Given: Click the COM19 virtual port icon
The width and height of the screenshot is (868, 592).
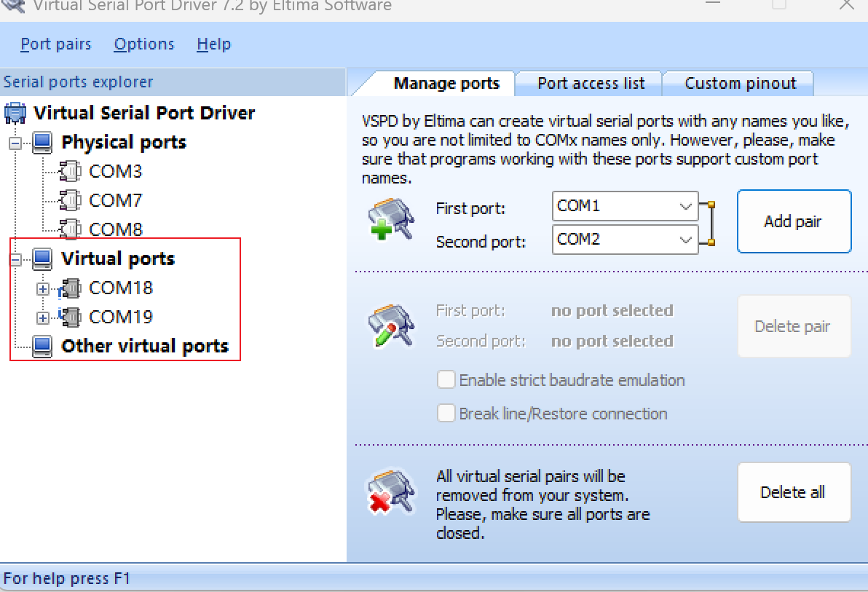Looking at the screenshot, I should tap(71, 317).
